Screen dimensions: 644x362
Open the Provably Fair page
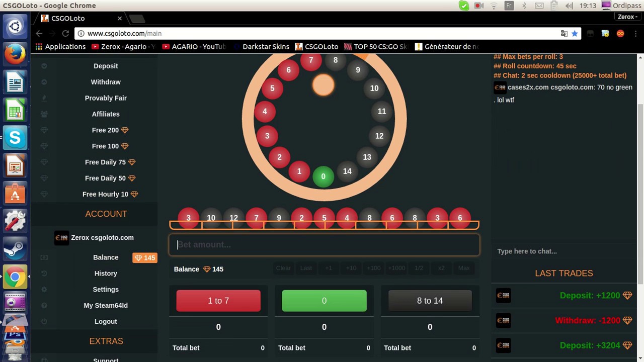pyautogui.click(x=106, y=98)
